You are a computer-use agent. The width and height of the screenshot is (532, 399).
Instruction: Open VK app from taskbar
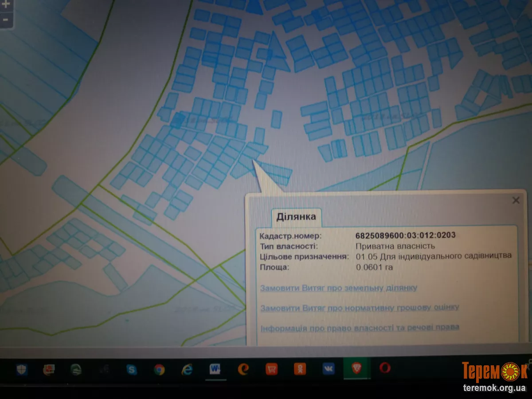point(329,369)
